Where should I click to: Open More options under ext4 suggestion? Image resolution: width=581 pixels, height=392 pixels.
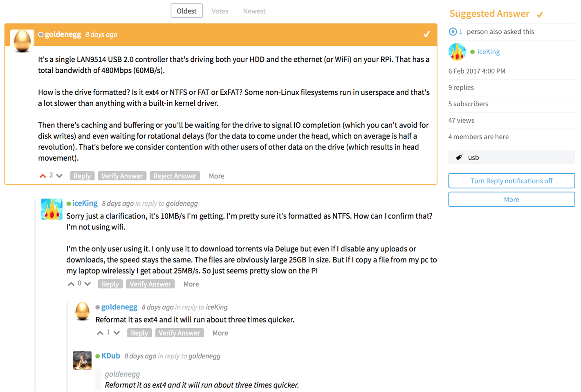(220, 333)
